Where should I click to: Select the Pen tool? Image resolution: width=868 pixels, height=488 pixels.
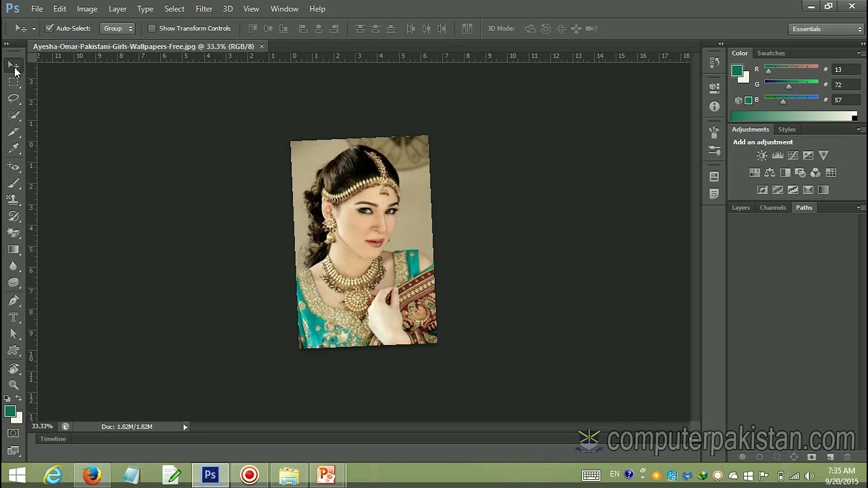click(x=14, y=300)
